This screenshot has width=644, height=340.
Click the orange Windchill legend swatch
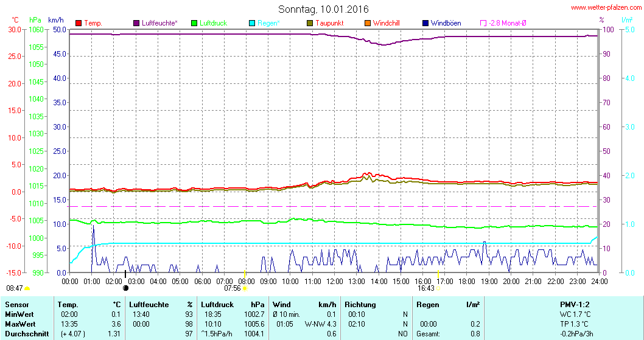368,23
